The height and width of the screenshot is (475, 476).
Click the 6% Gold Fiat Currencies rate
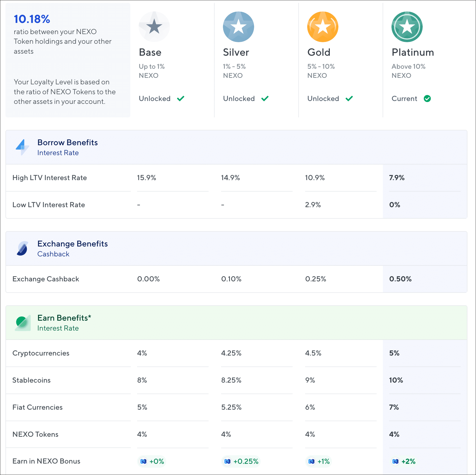click(310, 407)
